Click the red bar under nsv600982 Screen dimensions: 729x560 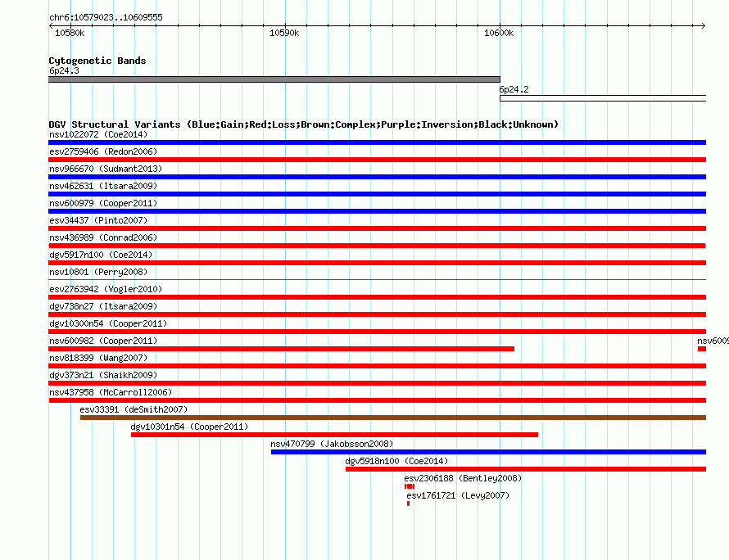[281, 349]
